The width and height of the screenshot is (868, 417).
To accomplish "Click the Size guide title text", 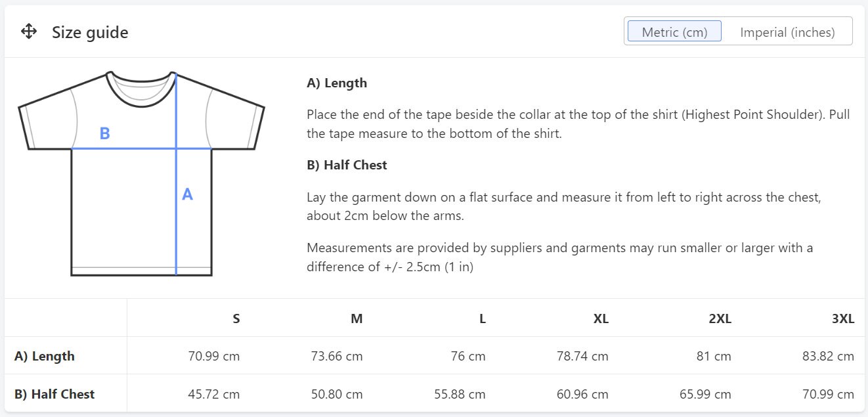I will 90,32.
